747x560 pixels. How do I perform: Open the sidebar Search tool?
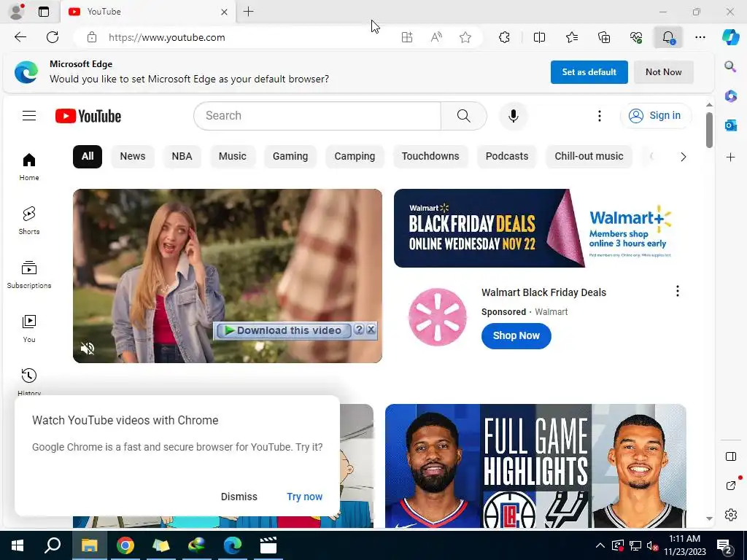(730, 66)
